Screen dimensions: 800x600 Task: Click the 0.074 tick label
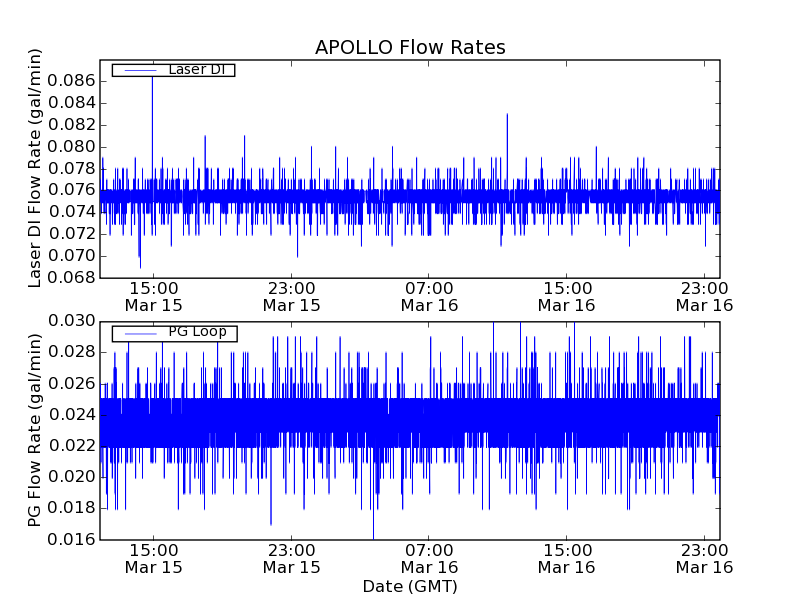[71, 212]
